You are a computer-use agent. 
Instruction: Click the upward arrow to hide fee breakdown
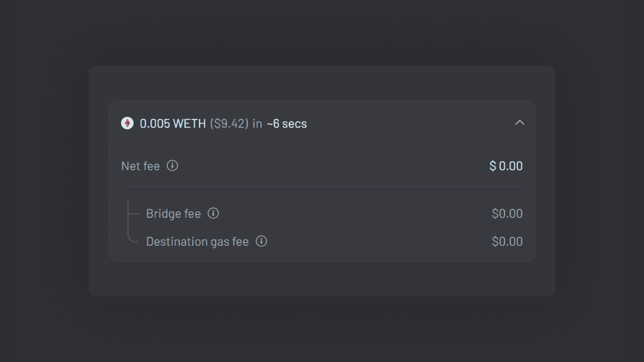click(520, 123)
